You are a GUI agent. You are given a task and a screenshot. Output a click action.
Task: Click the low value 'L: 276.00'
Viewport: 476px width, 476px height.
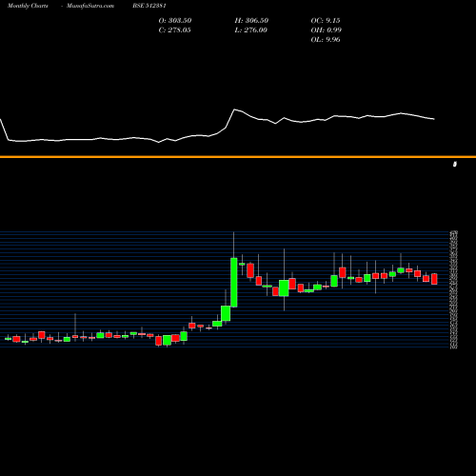coord(251,30)
